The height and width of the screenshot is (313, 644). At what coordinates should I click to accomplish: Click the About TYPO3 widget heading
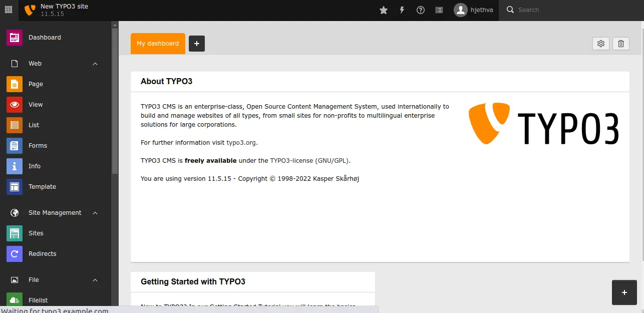[x=166, y=82]
